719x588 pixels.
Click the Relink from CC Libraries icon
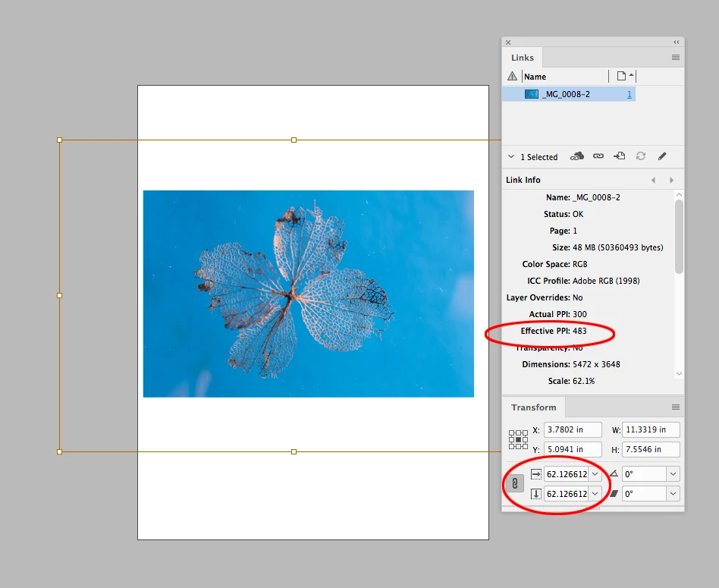577,156
